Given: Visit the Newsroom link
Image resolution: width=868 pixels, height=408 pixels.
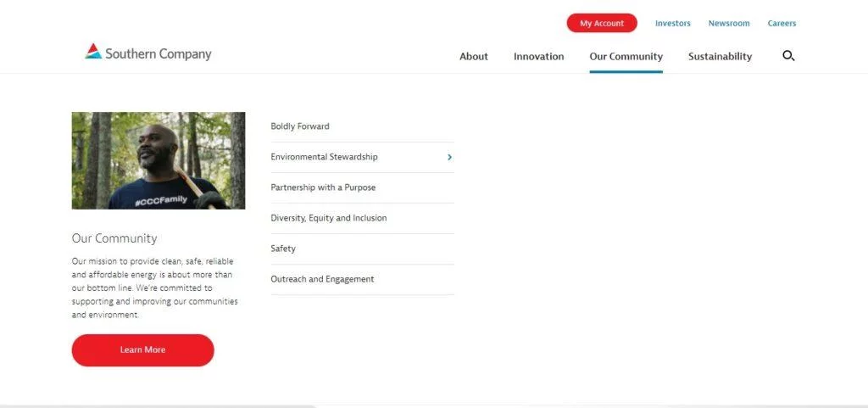Looking at the screenshot, I should [729, 24].
